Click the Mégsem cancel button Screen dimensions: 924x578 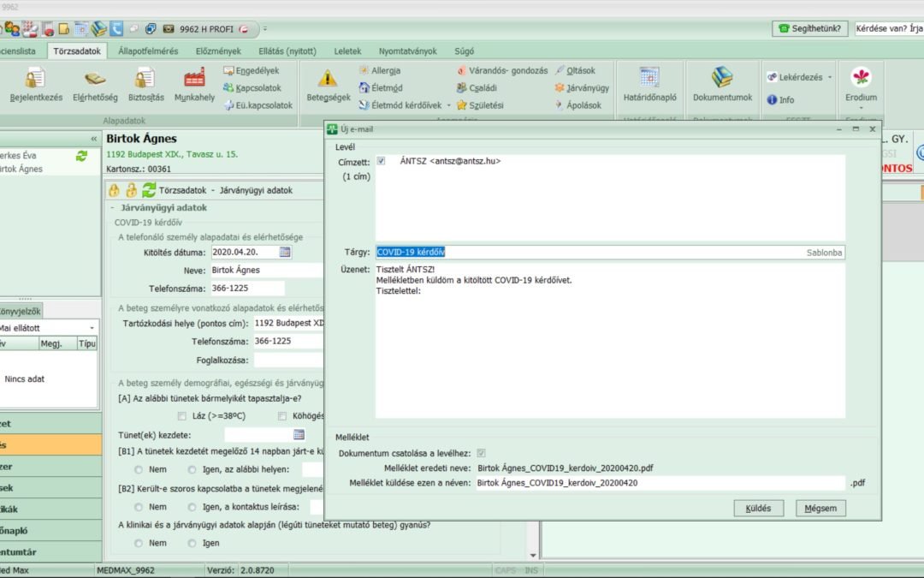pyautogui.click(x=820, y=508)
